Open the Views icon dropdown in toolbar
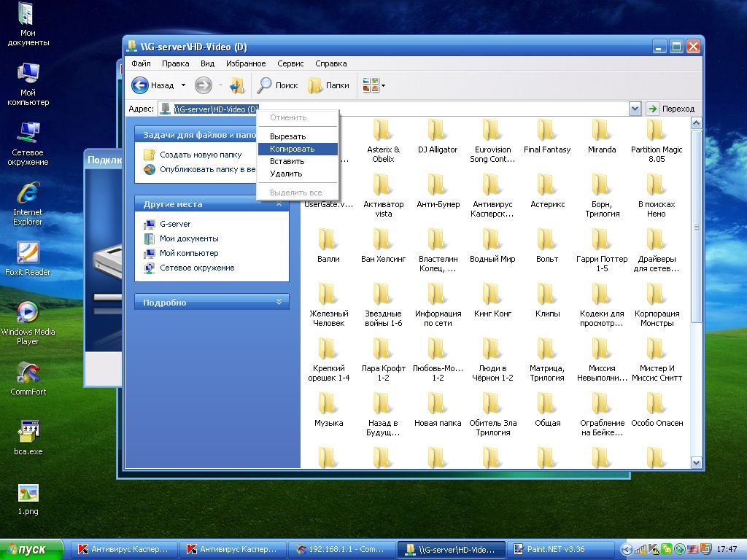Image resolution: width=747 pixels, height=560 pixels. [x=374, y=86]
